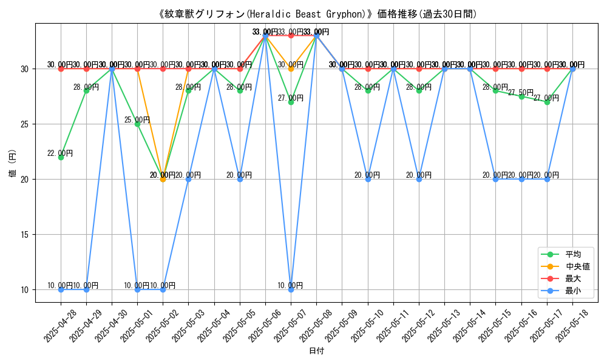
Task: Click the y-axis tick value 30
Action: [25, 69]
